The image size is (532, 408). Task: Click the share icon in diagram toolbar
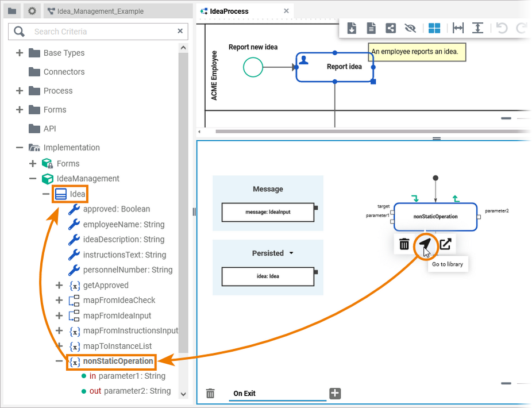coord(390,28)
